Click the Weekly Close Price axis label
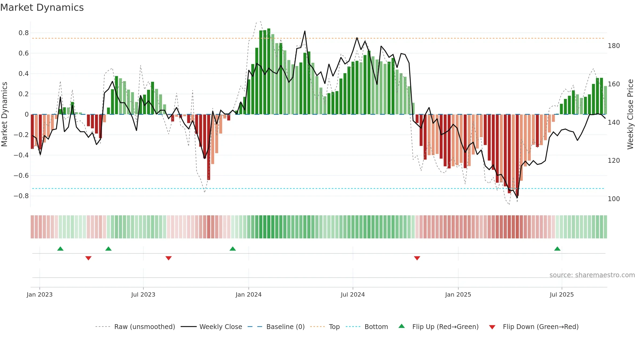The height and width of the screenshot is (362, 644). coord(630,114)
